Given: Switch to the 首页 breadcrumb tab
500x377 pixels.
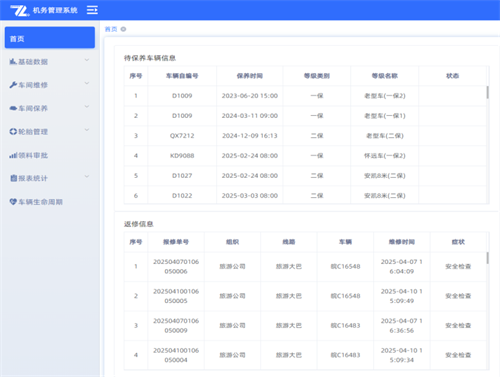Looking at the screenshot, I should [x=111, y=29].
